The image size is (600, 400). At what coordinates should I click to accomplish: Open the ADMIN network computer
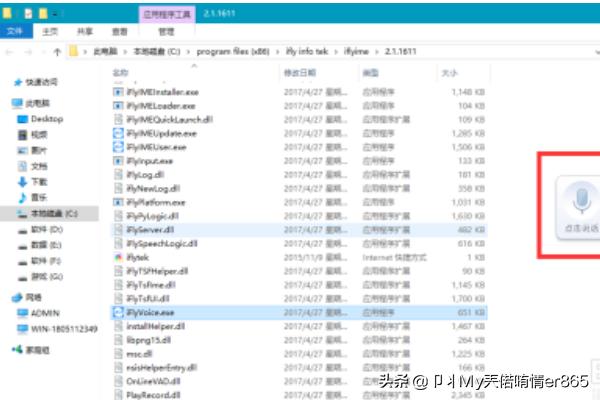[45, 313]
